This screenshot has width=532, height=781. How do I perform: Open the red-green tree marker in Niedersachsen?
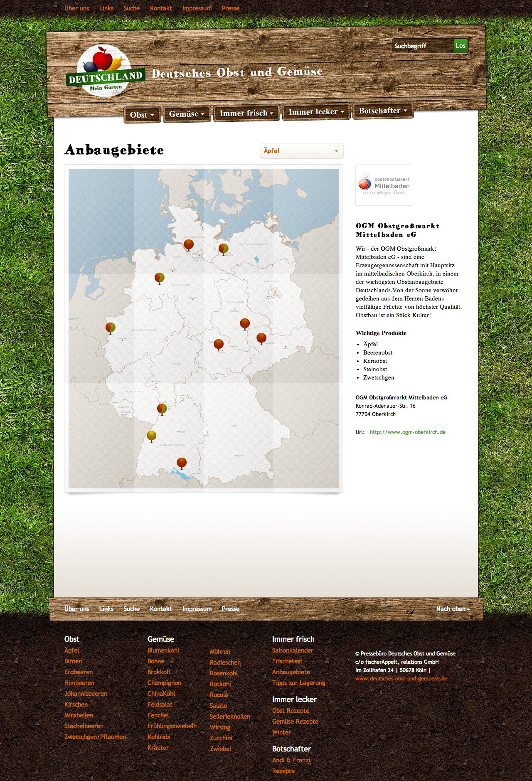coord(160,278)
